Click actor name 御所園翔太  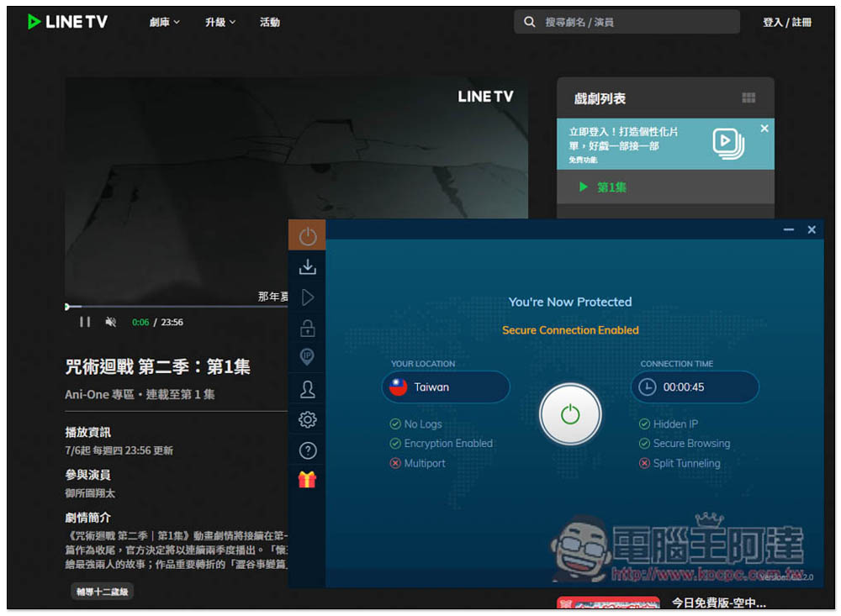click(90, 493)
